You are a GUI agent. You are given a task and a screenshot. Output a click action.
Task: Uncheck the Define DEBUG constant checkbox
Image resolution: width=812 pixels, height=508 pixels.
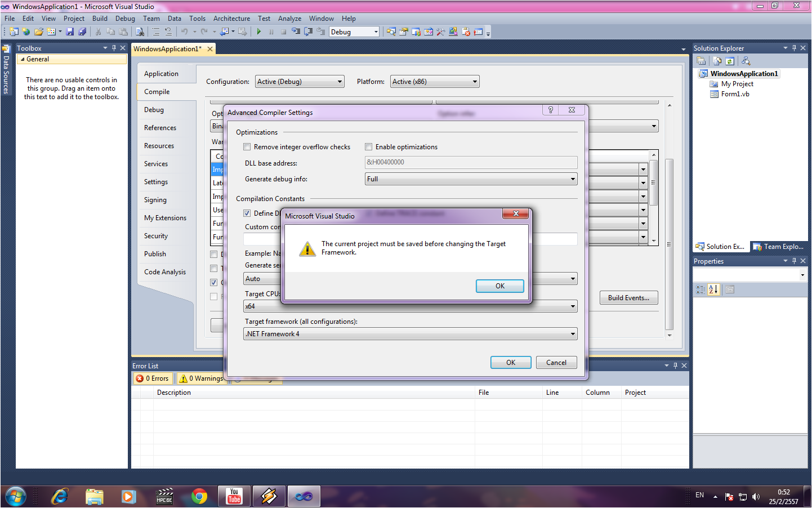click(247, 213)
